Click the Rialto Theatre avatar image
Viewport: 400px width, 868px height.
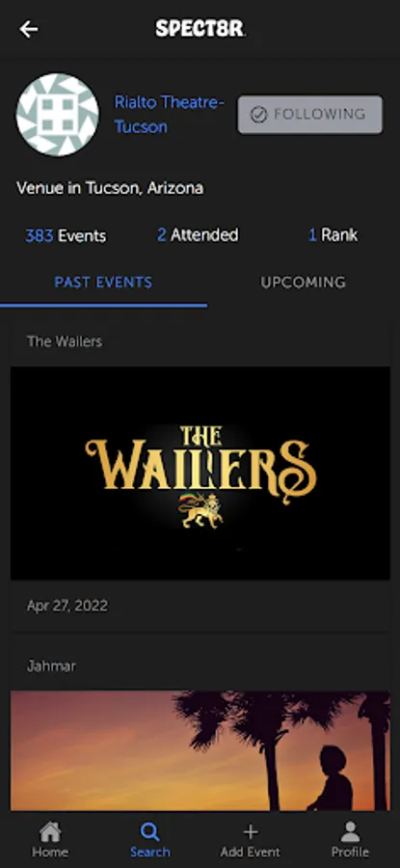point(58,115)
